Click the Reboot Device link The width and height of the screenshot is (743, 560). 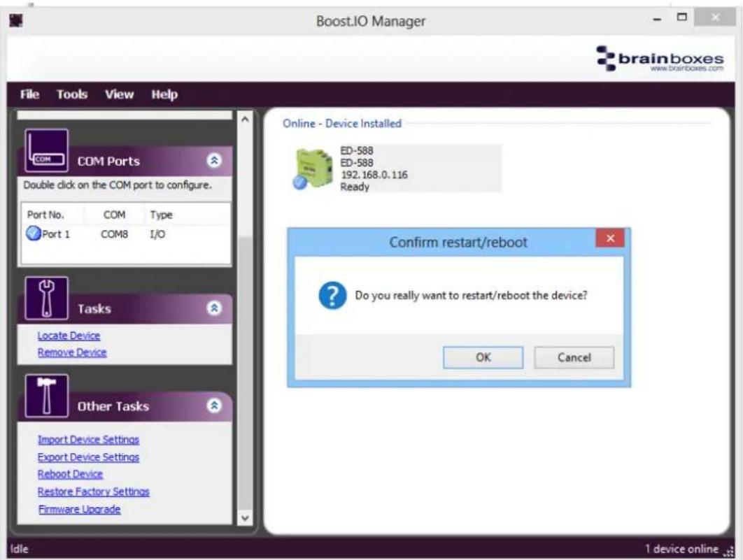pos(70,474)
